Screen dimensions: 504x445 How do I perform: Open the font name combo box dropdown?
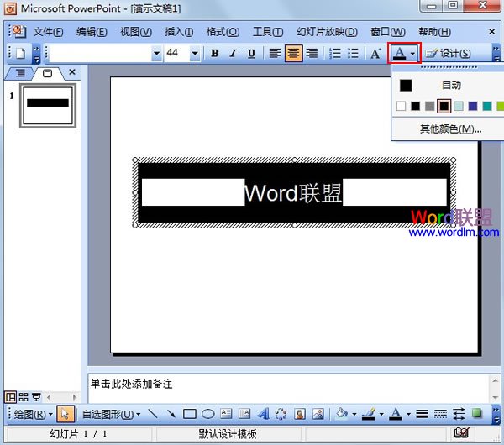pos(156,53)
